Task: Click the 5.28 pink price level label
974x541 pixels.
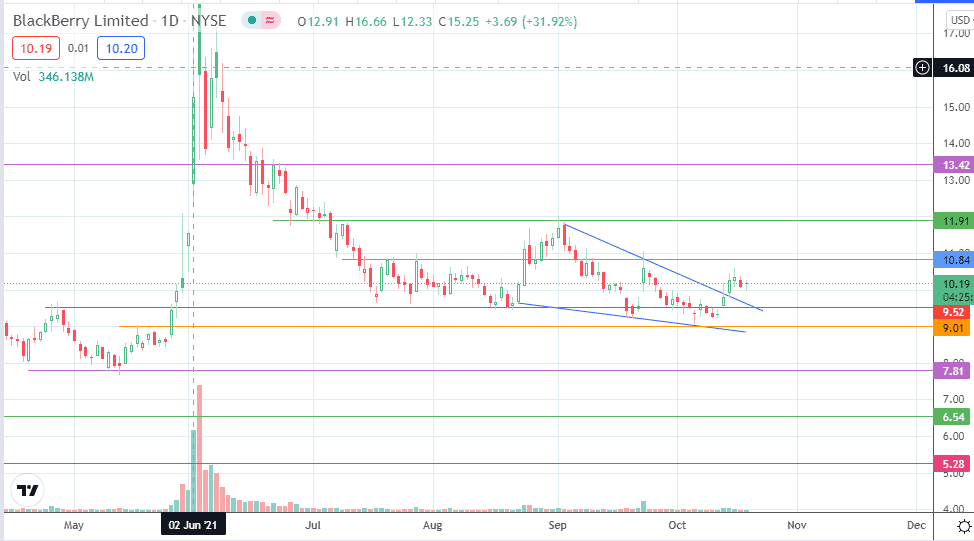Action: 953,464
